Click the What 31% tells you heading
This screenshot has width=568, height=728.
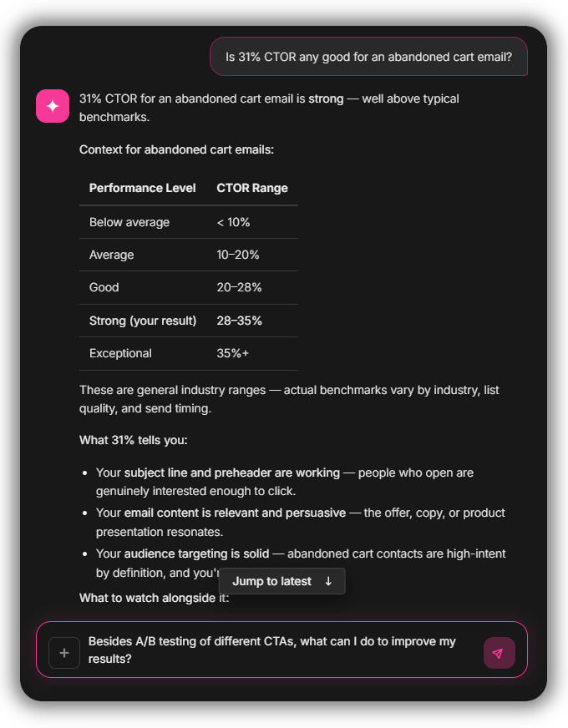134,440
